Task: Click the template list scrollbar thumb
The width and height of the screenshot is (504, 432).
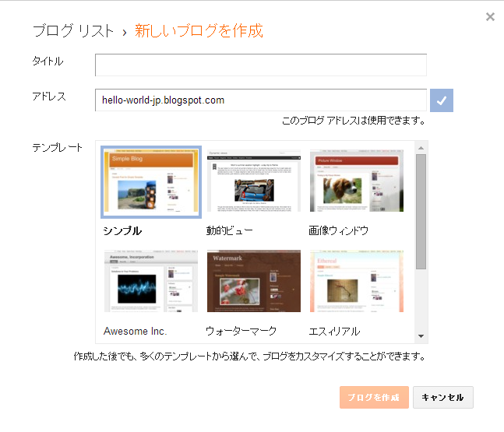Action: (x=421, y=212)
